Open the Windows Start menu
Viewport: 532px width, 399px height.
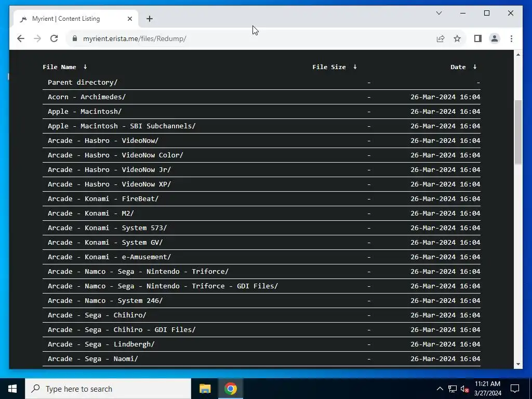pyautogui.click(x=12, y=389)
